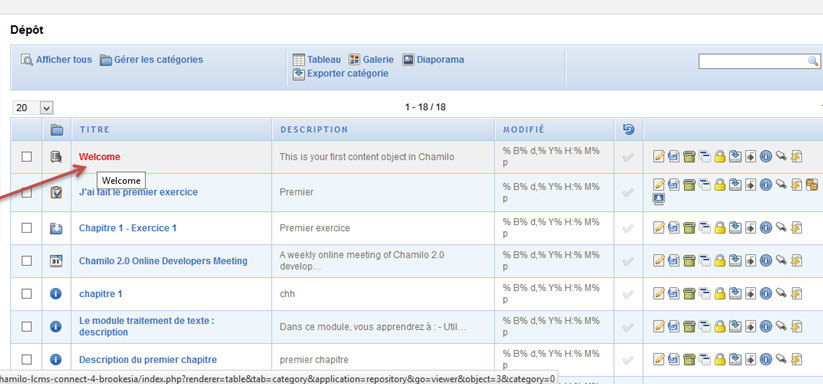Click blue info icon in Welcome row
The height and width of the screenshot is (384, 823).
tap(766, 156)
